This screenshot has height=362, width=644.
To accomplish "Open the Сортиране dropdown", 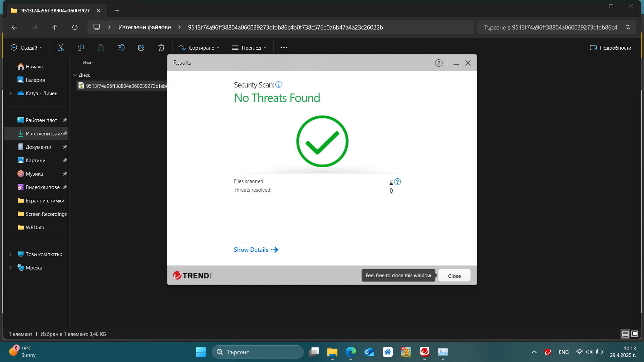I will coord(199,48).
